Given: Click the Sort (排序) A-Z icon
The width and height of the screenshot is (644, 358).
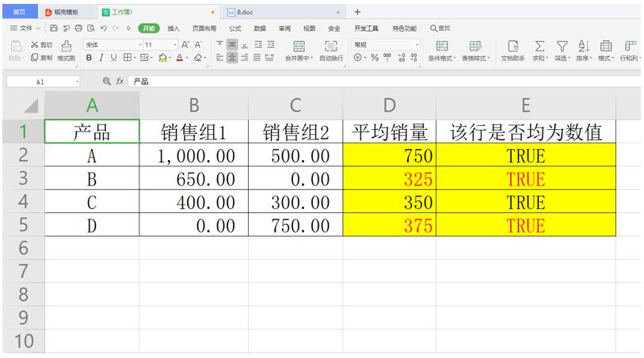Looking at the screenshot, I should (584, 46).
